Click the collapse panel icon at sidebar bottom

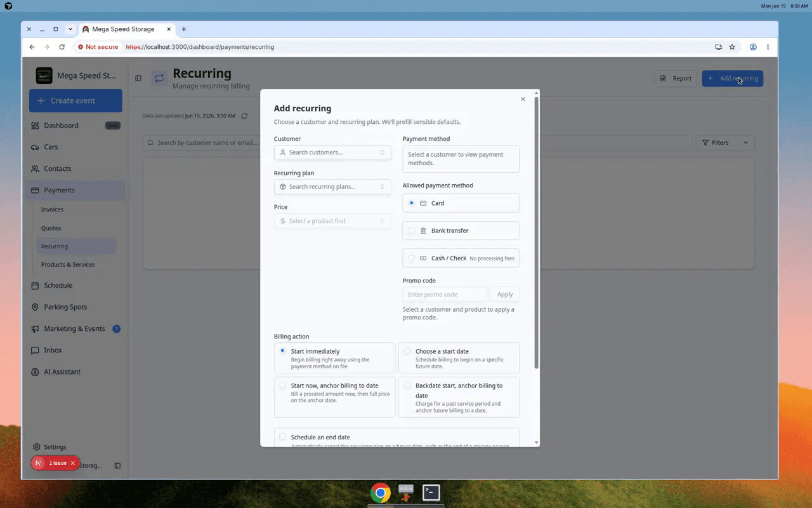click(x=117, y=465)
